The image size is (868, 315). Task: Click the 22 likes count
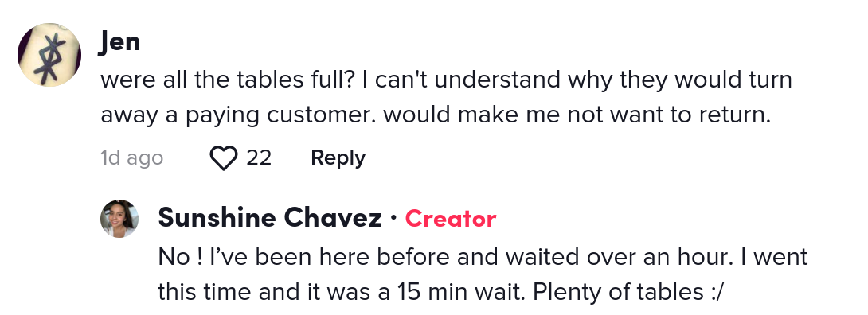pos(259,158)
